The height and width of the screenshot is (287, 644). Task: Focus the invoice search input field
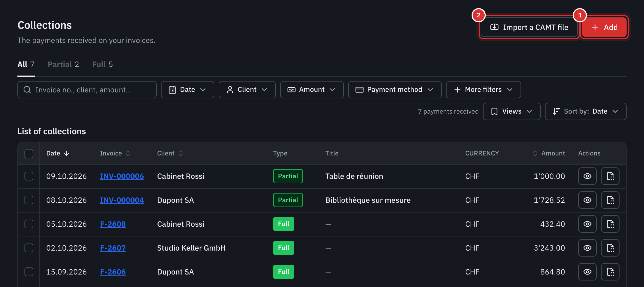[x=87, y=90]
